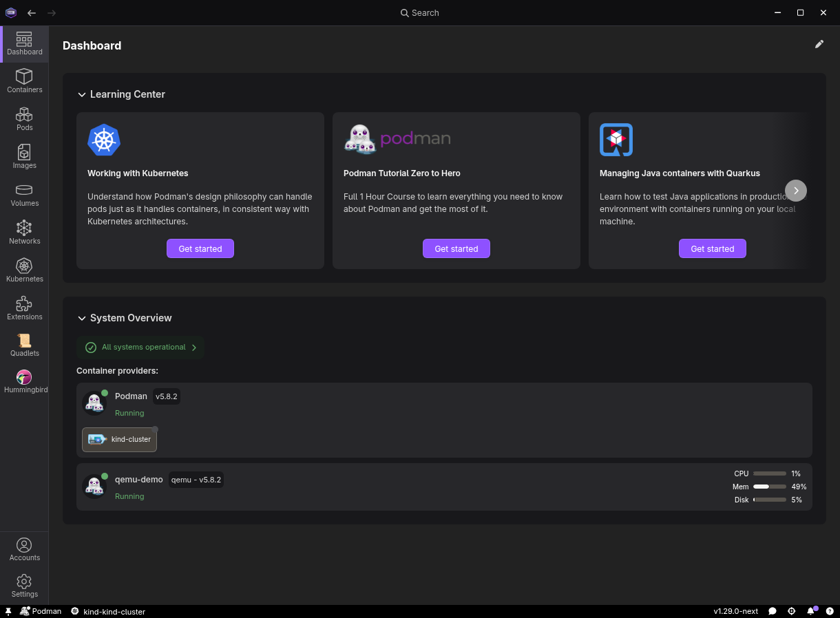This screenshot has width=840, height=618.
Task: Click the Kubernetes logo in the learning card
Action: tap(104, 140)
